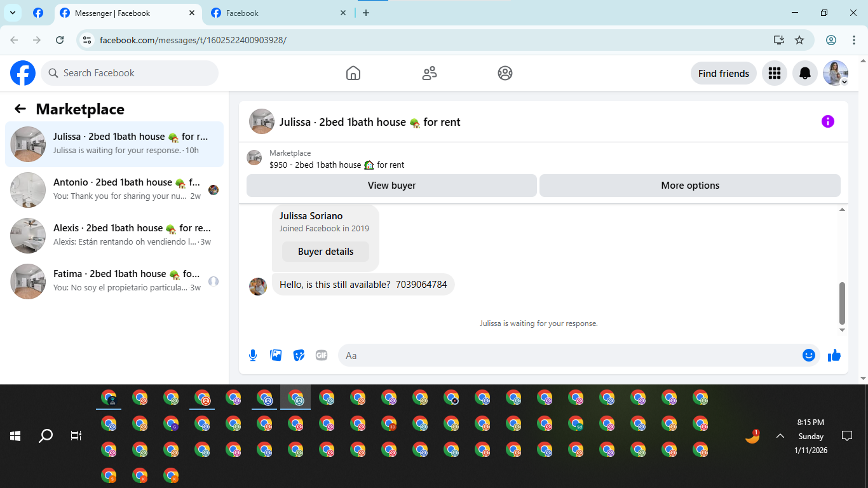Open your account profile picture menu
The height and width of the screenshot is (488, 868).
click(836, 73)
